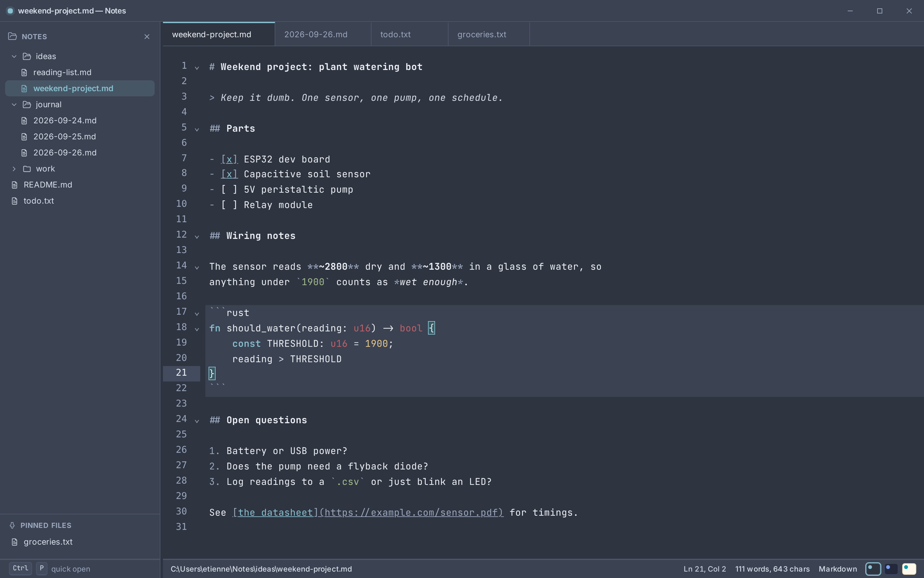Click the app dot icon in title bar
Viewport: 924px width, 578px height.
(10, 11)
